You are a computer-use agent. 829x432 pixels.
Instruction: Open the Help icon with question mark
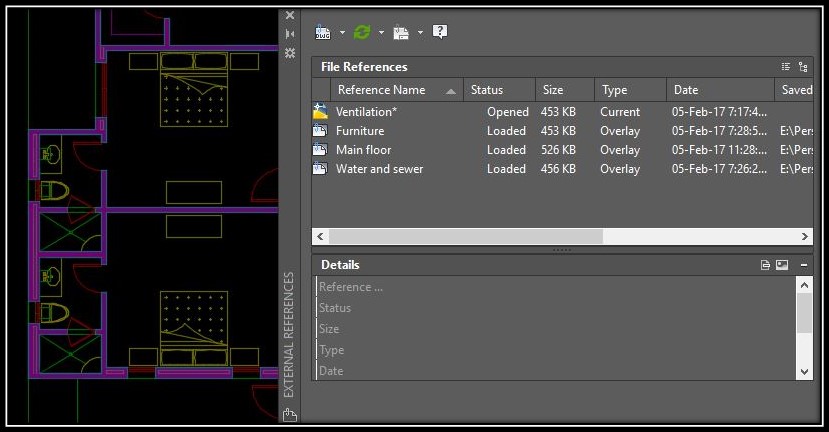point(439,32)
